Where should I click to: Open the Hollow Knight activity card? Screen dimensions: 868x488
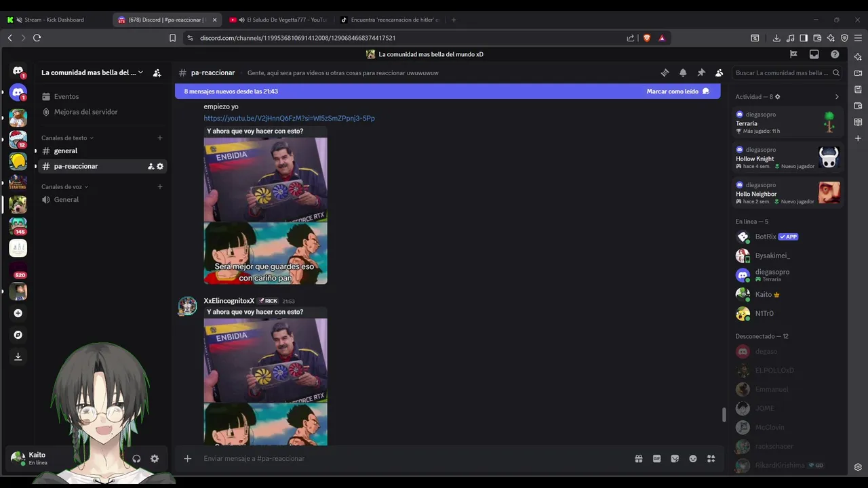pyautogui.click(x=788, y=158)
